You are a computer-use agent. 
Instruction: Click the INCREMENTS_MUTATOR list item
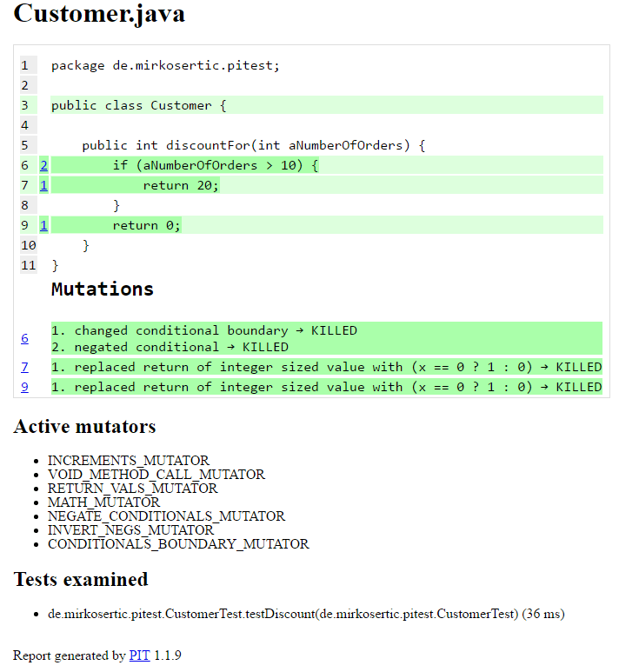coord(129,461)
